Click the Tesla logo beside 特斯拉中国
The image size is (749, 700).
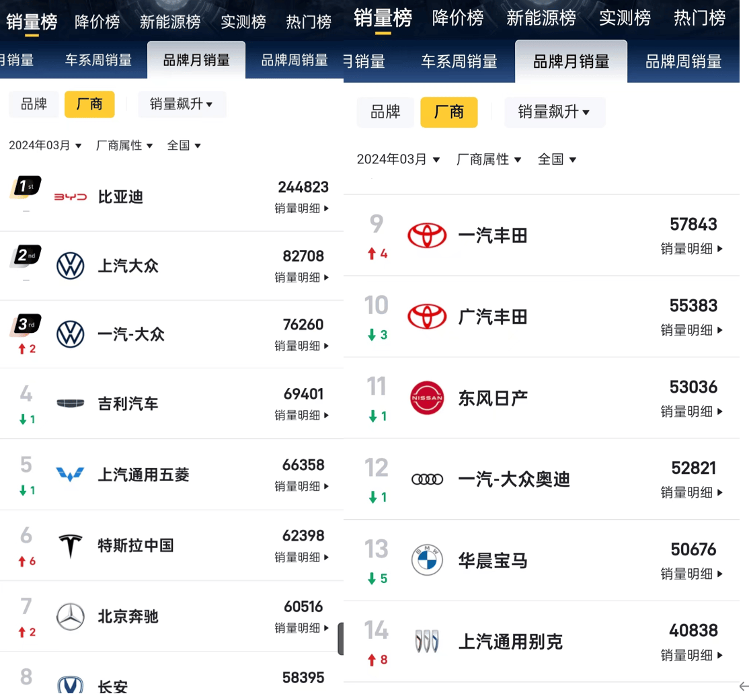pyautogui.click(x=70, y=545)
